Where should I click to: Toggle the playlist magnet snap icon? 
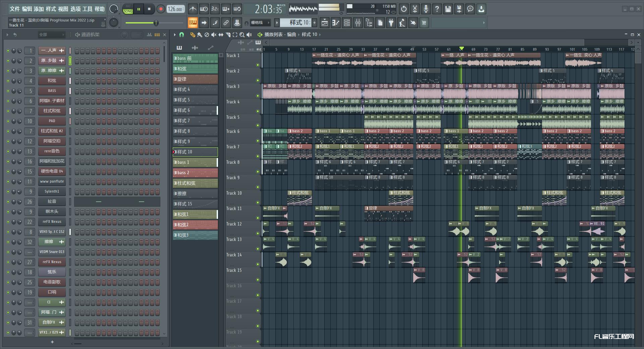(x=181, y=35)
